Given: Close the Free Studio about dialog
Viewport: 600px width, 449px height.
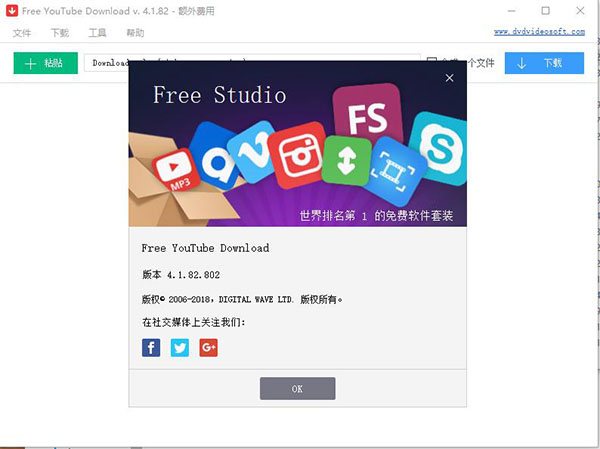Looking at the screenshot, I should point(450,78).
